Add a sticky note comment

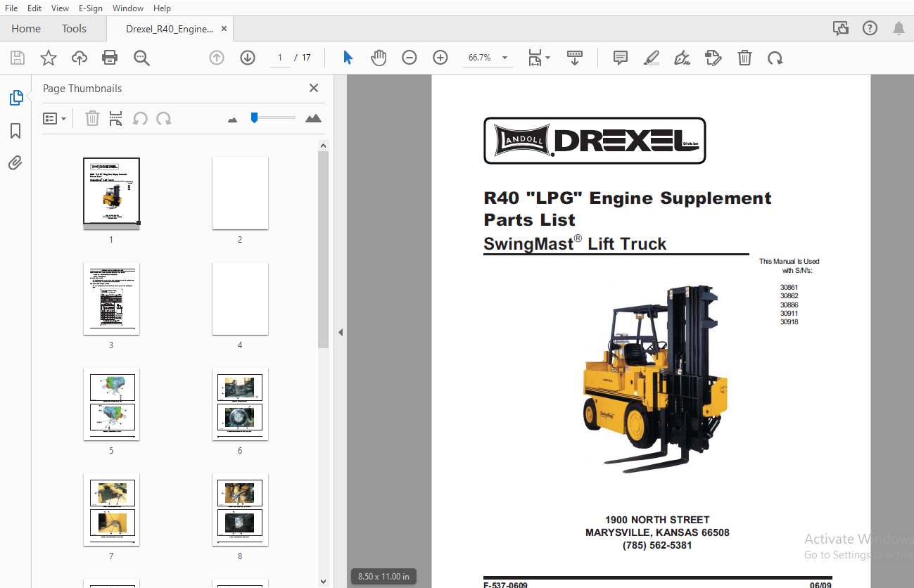point(621,58)
